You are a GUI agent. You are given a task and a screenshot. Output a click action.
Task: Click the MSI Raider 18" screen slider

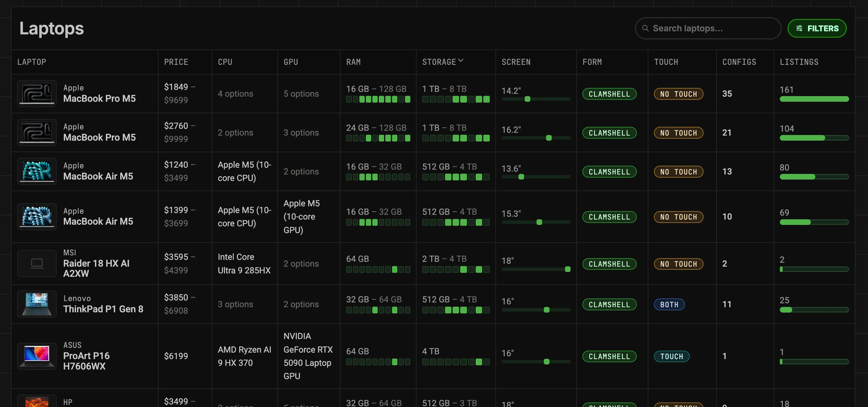coord(536,269)
